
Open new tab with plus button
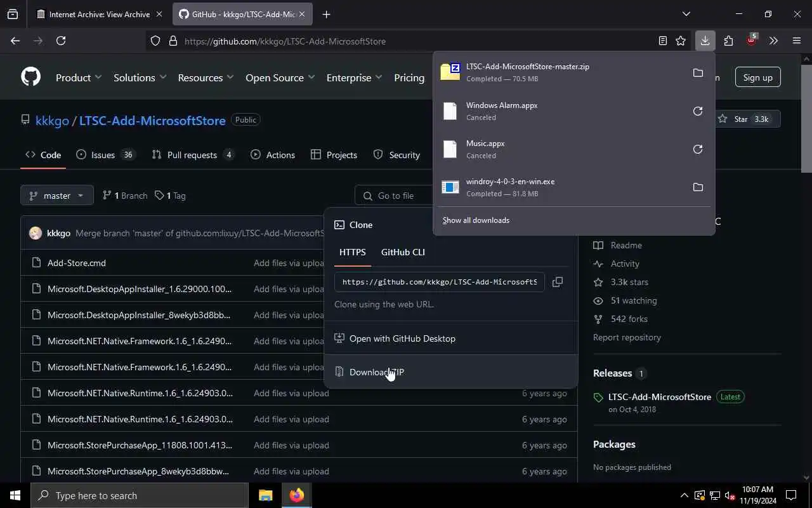[326, 14]
